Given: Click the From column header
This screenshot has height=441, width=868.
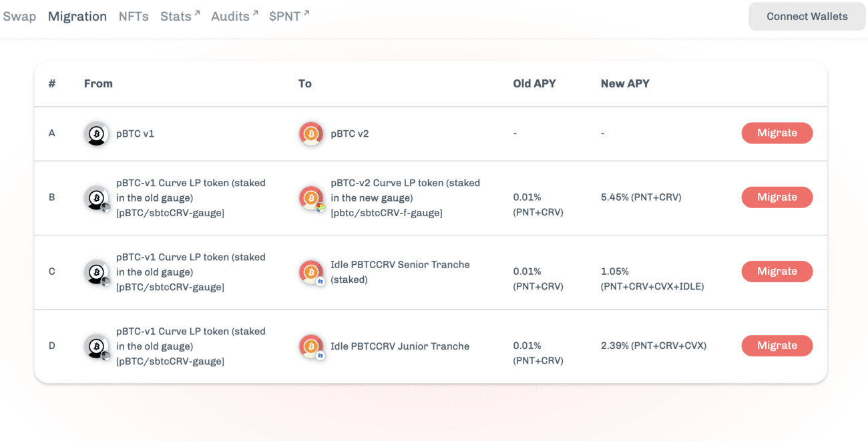Looking at the screenshot, I should 98,83.
